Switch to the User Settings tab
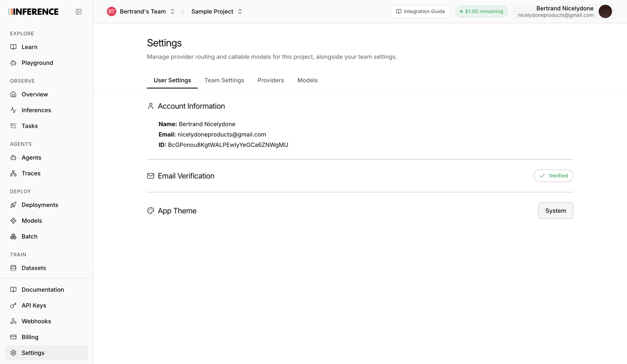This screenshot has width=627, height=364. [172, 80]
